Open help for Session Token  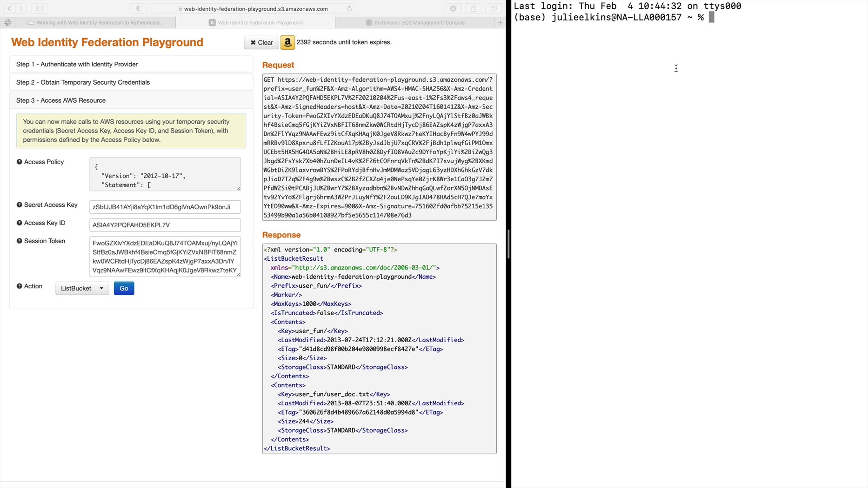coord(19,241)
